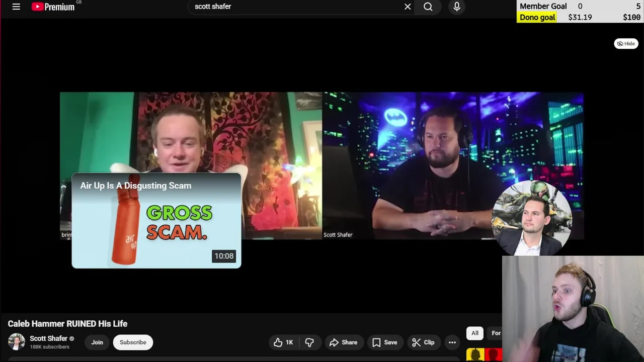
Task: Select the 'For' filter chip
Action: click(x=496, y=333)
